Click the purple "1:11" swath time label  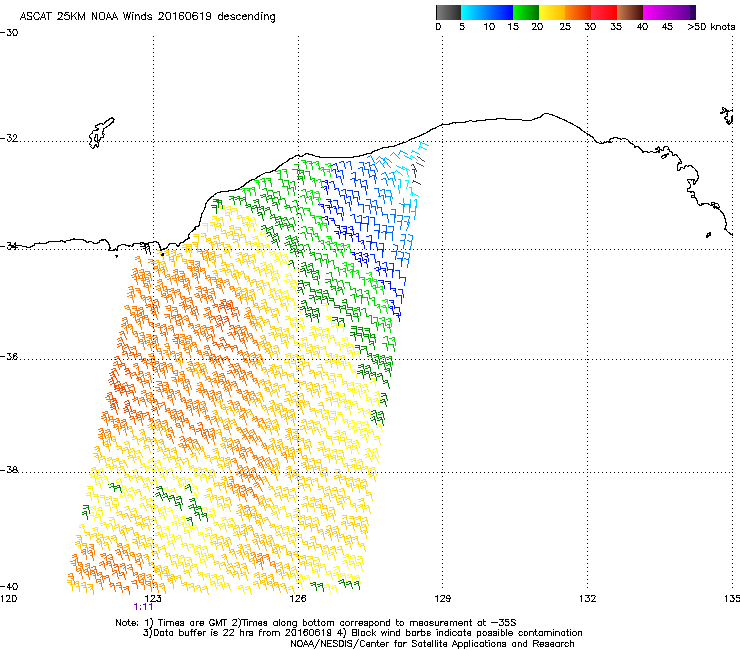pyautogui.click(x=143, y=607)
